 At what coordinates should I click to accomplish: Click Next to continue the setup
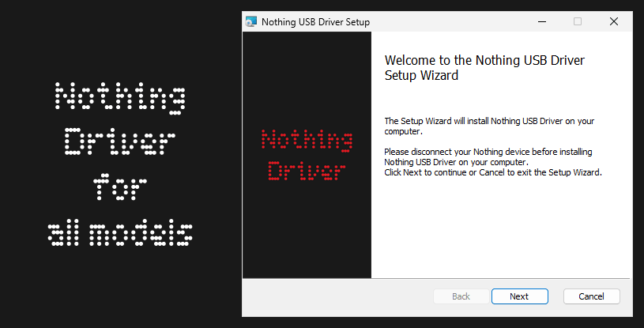(520, 296)
